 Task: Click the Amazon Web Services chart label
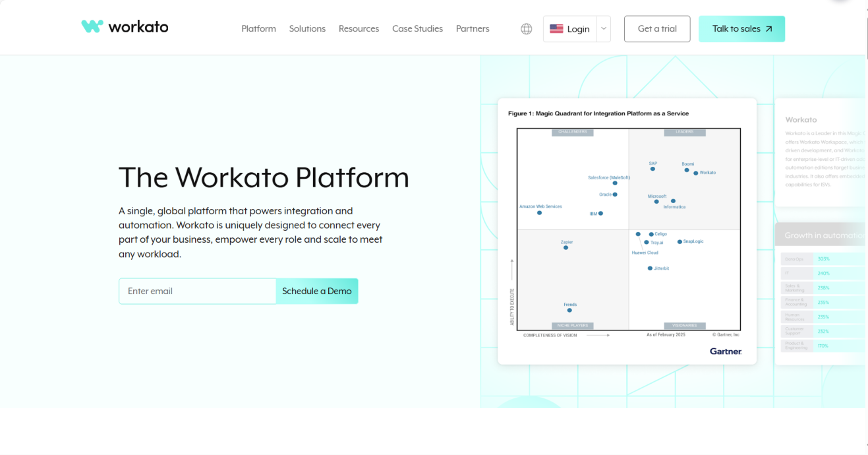pos(540,206)
